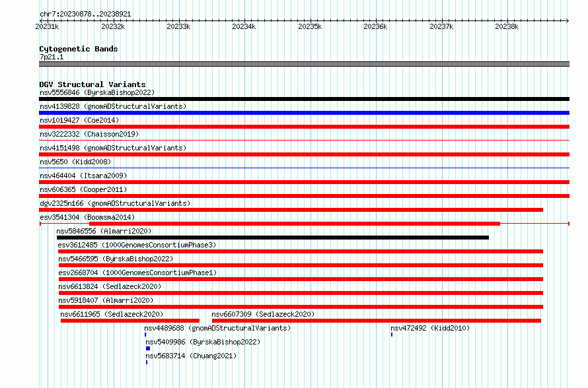The height and width of the screenshot is (388, 588).
Task: Open nsv4489688 (gnomADStructuralVariants) label
Action: pos(217,328)
